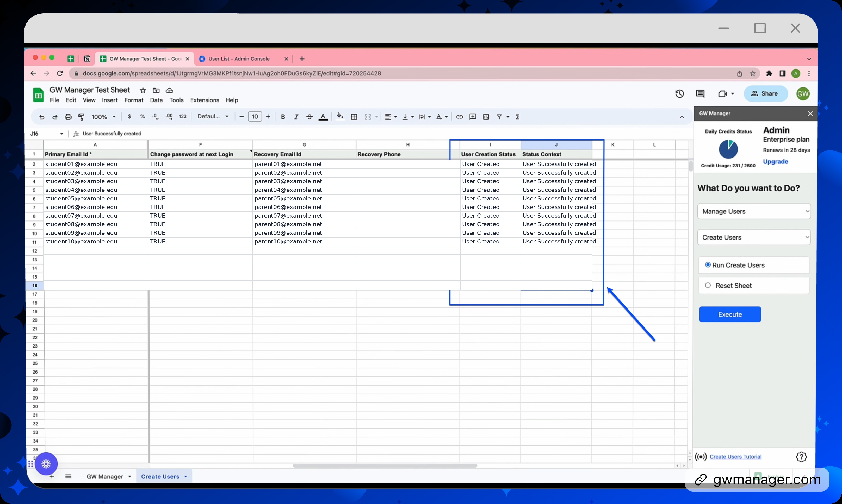Switch to the GW Manager sheet tab
Image resolution: width=842 pixels, height=504 pixels.
tap(105, 476)
